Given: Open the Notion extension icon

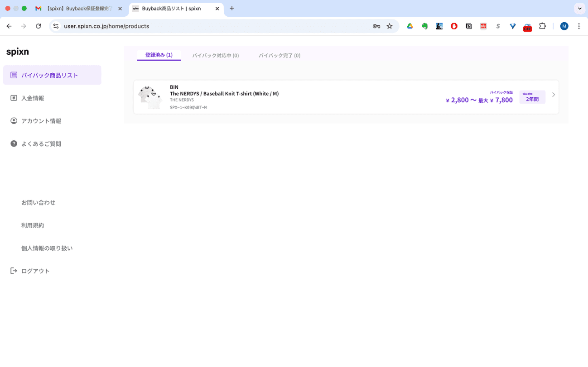Looking at the screenshot, I should pos(469,26).
